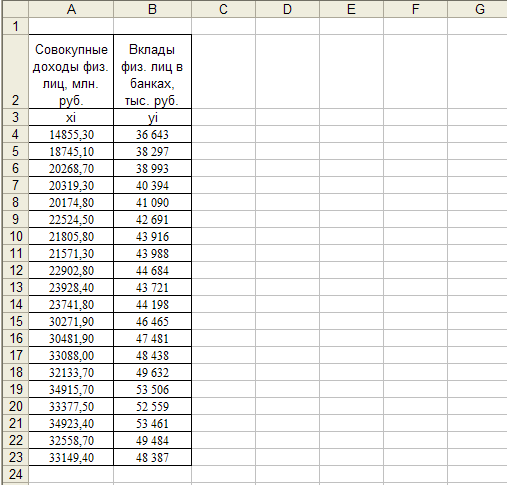Click cell with value 23928,40

coord(71,287)
